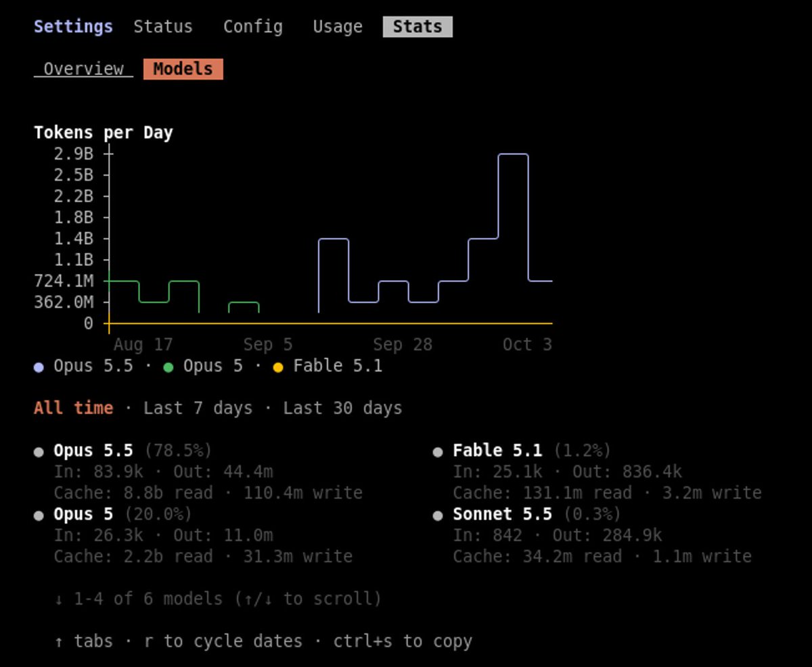Select the Opus 5 (20.0%) model entry
Screen dimensions: 812x667
(122, 514)
